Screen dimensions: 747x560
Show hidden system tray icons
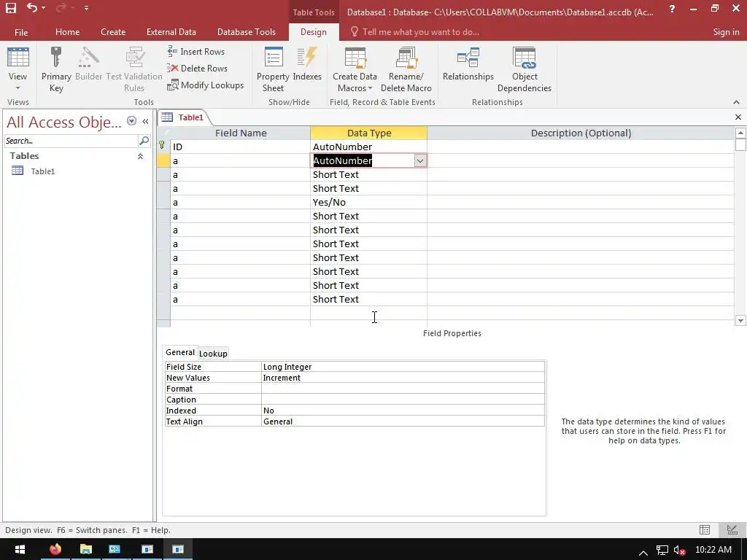tap(643, 553)
